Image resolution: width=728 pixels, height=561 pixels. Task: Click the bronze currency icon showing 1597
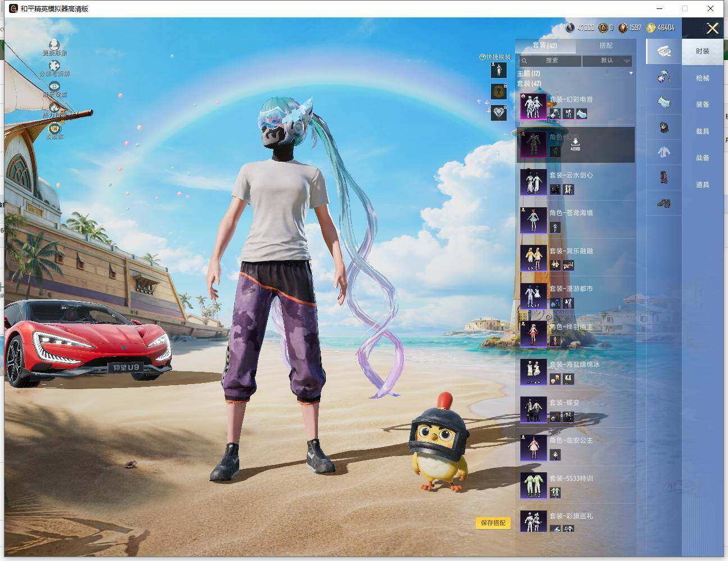[x=622, y=28]
